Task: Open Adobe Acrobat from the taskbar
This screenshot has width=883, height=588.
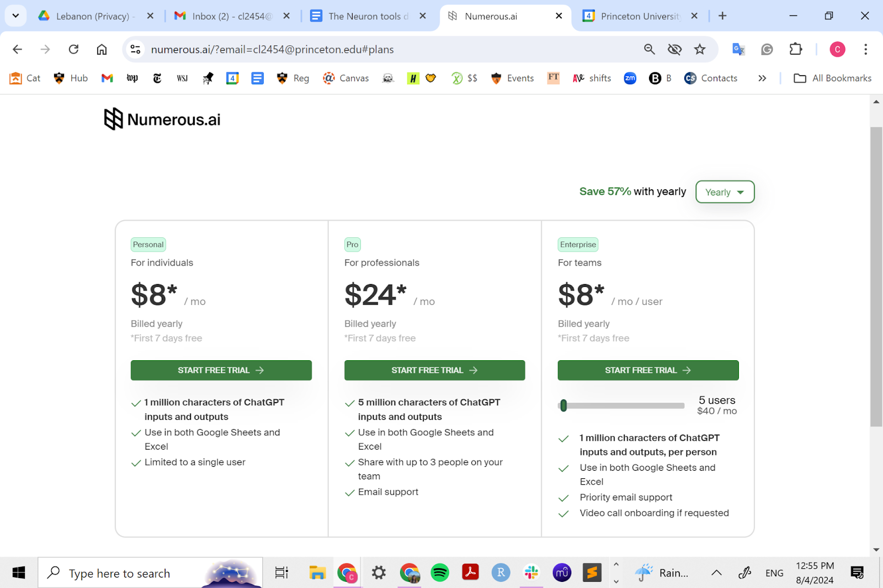Action: (470, 573)
